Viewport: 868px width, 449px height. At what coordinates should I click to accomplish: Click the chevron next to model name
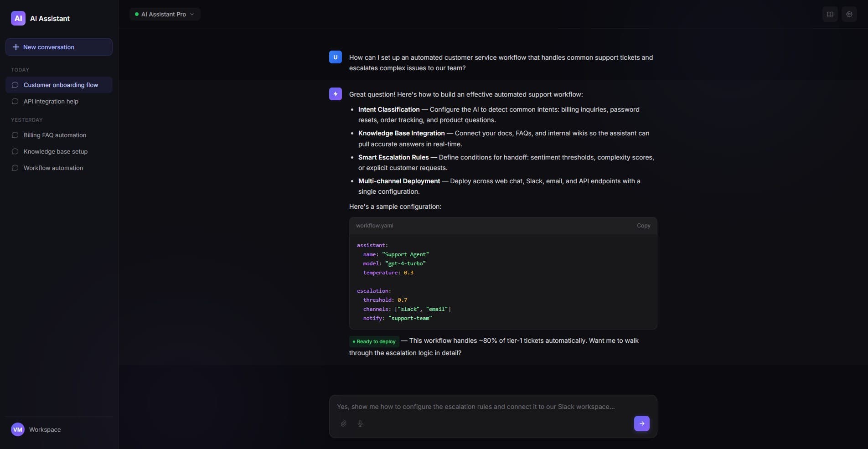click(x=192, y=14)
